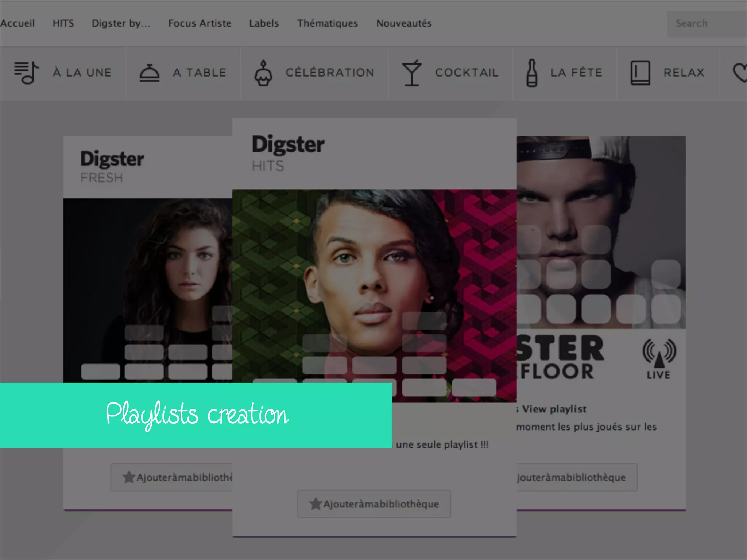Image resolution: width=747 pixels, height=560 pixels.
Task: Click 'moment les plus joués sur les' text
Action: (x=587, y=427)
